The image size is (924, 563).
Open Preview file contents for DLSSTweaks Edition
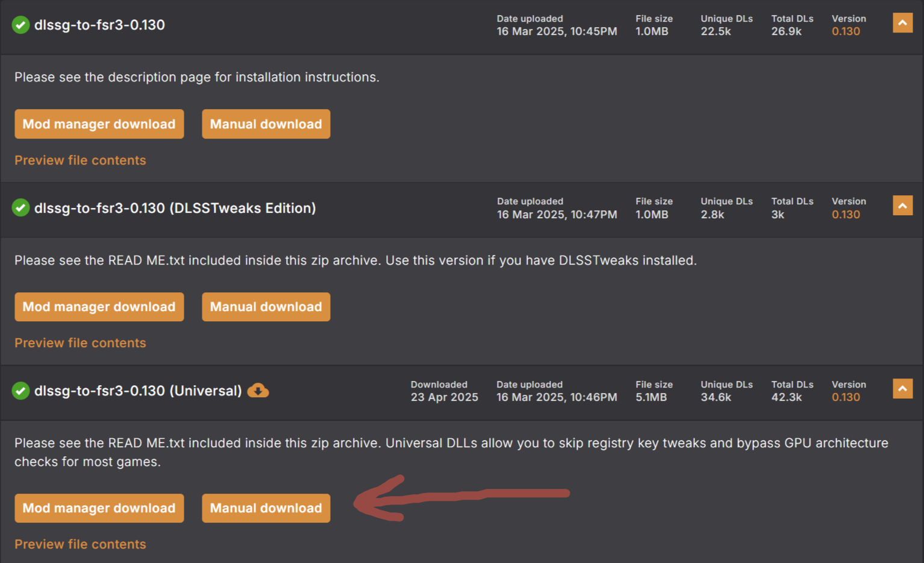click(x=80, y=343)
